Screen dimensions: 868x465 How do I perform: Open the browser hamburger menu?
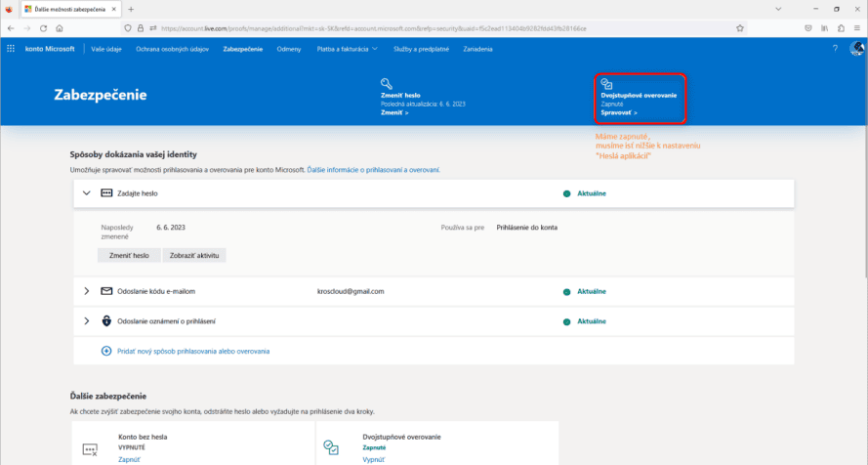pos(856,28)
